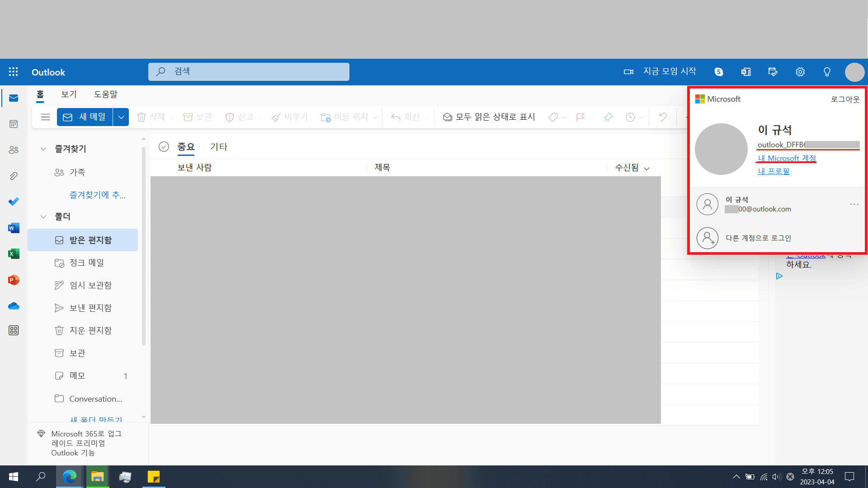Open the OneNote feed icon
This screenshot has height=488, width=868.
pos(745,72)
